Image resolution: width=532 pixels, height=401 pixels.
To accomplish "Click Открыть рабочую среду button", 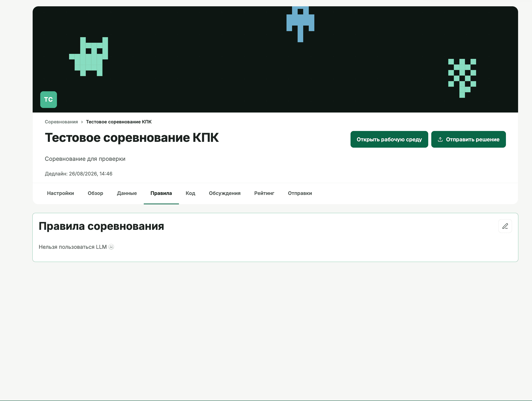I will 389,139.
